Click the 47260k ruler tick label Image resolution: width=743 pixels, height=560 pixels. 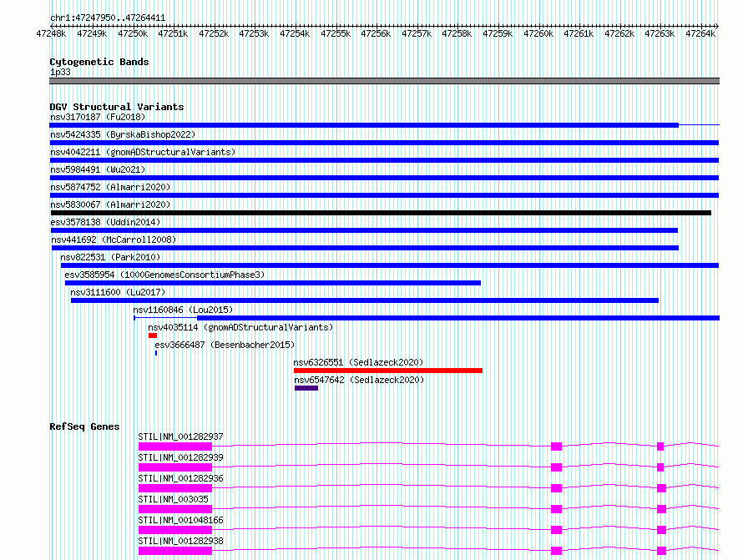click(538, 33)
